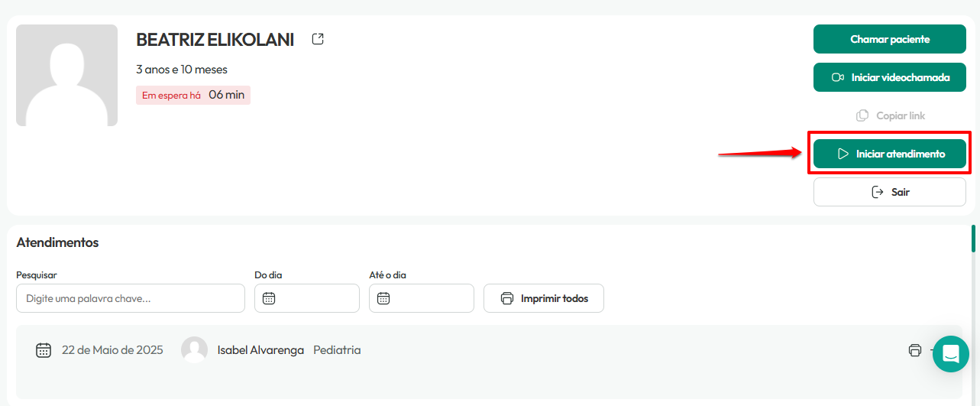Copy the link with Copiar link
Viewport: 980px width, 406px height.
click(x=890, y=115)
